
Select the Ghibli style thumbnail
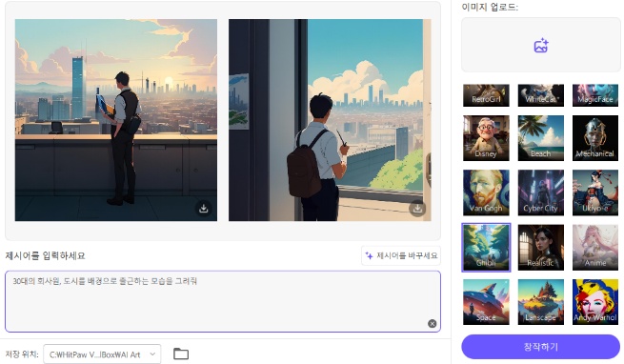(486, 248)
